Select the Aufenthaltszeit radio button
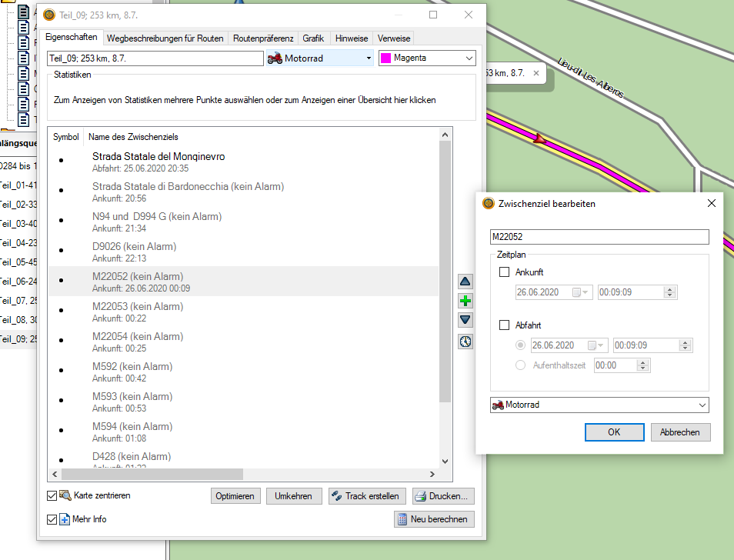The width and height of the screenshot is (734, 560). tap(521, 365)
